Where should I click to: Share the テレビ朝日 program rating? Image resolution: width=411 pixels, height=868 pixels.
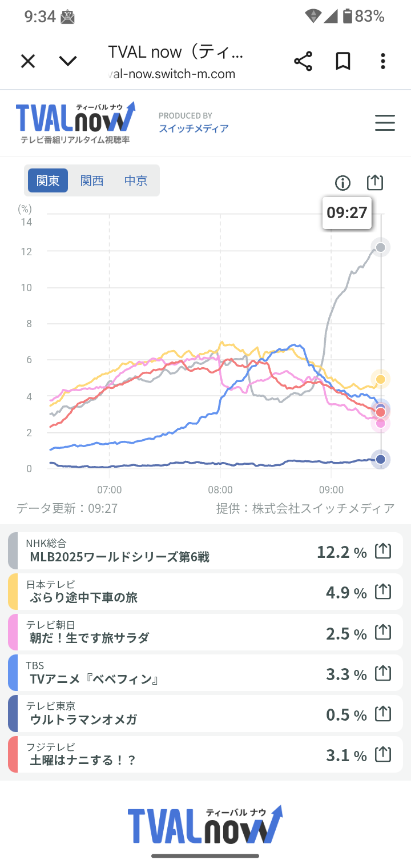pos(383,633)
